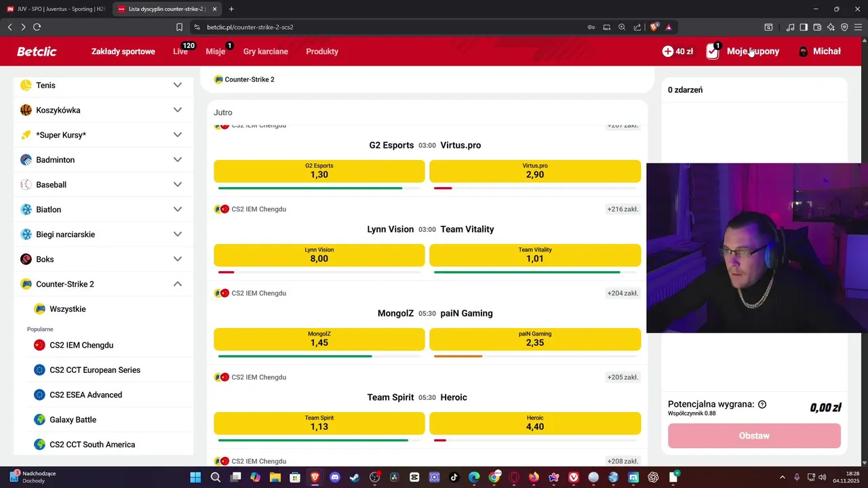Click help icon next to Potencjalna wygrana
868x488 pixels.
point(762,405)
